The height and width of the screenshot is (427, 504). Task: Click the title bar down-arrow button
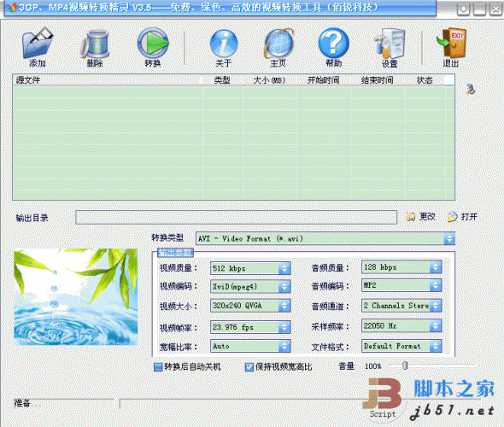pyautogui.click(x=463, y=9)
